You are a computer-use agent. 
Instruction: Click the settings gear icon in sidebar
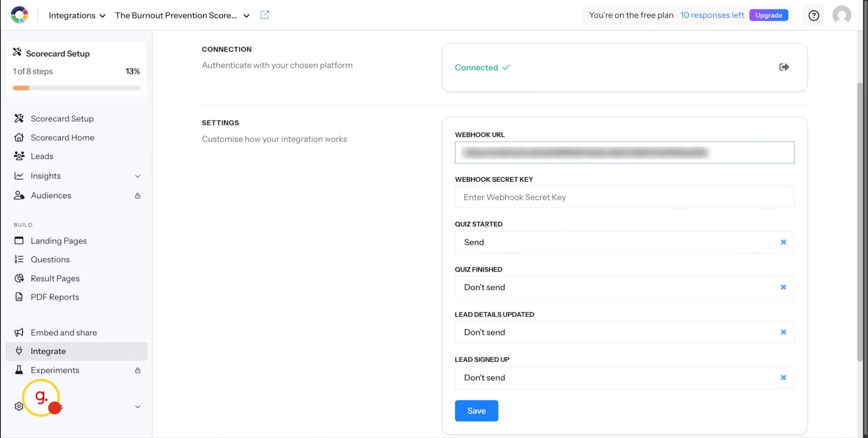19,406
